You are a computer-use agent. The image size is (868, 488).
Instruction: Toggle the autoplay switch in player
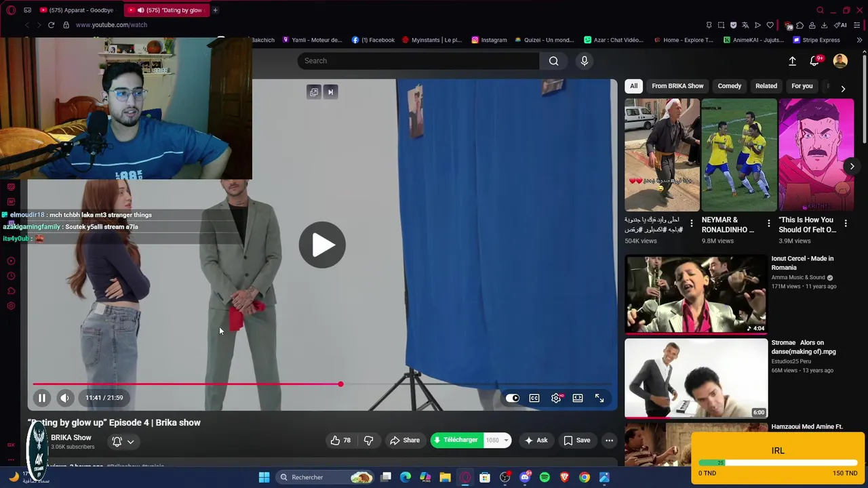pyautogui.click(x=513, y=398)
